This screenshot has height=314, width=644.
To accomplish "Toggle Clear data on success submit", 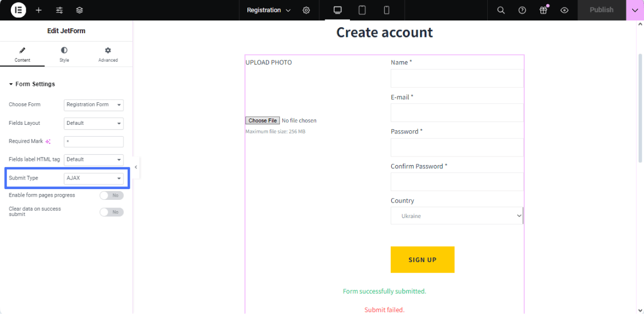I will pyautogui.click(x=112, y=212).
